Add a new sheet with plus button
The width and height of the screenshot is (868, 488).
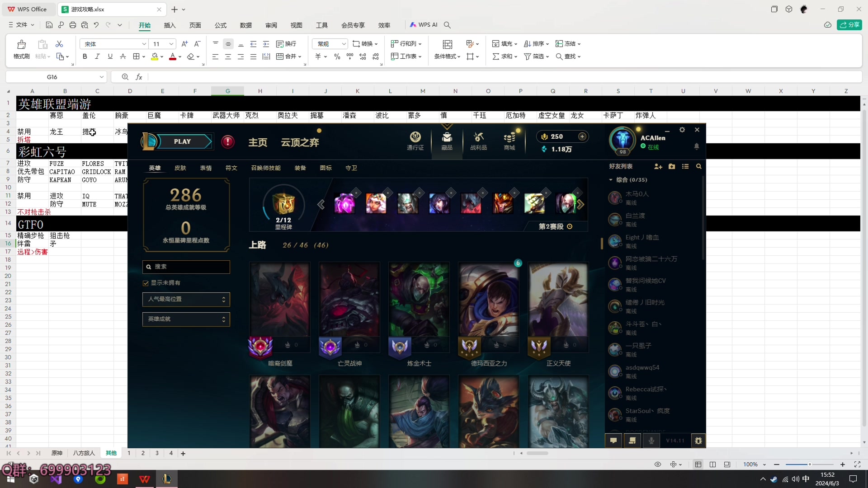pos(183,453)
